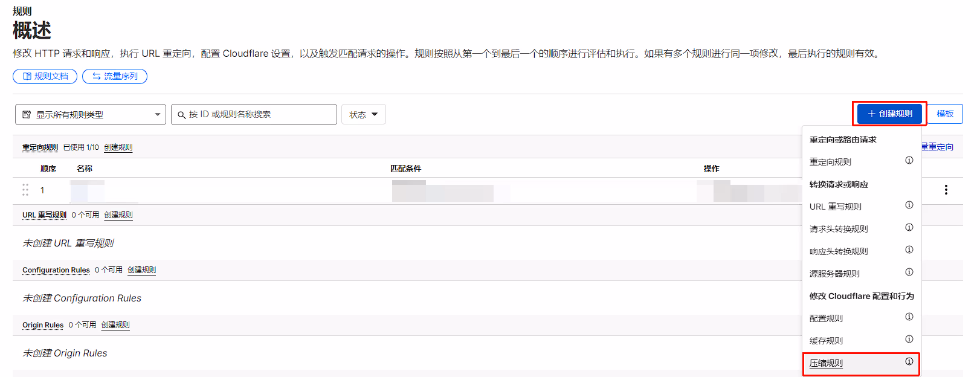
Task: Grab the drag handle of rule 1
Action: (25, 190)
